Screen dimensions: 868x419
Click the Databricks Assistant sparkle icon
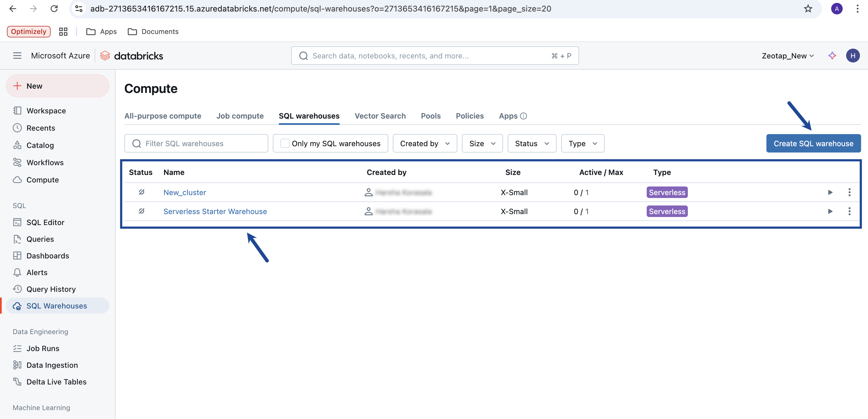pos(832,56)
